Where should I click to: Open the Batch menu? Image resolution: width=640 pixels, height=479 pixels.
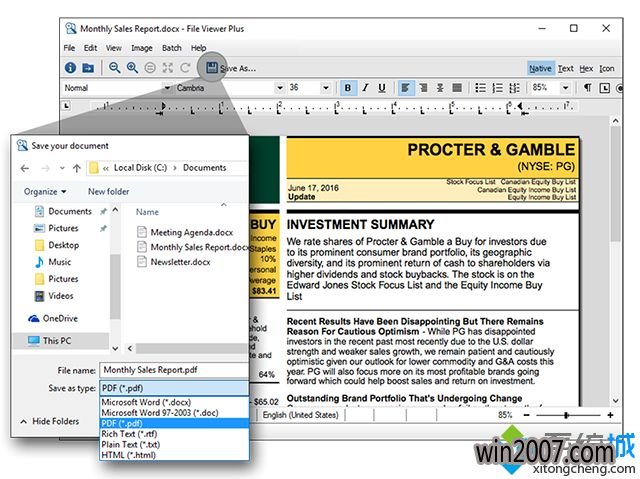coord(171,48)
